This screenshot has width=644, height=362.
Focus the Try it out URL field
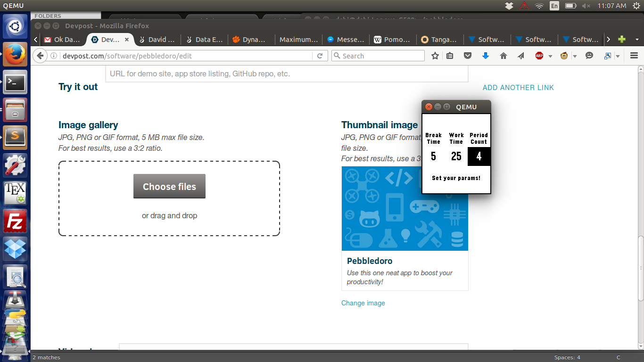tap(287, 74)
